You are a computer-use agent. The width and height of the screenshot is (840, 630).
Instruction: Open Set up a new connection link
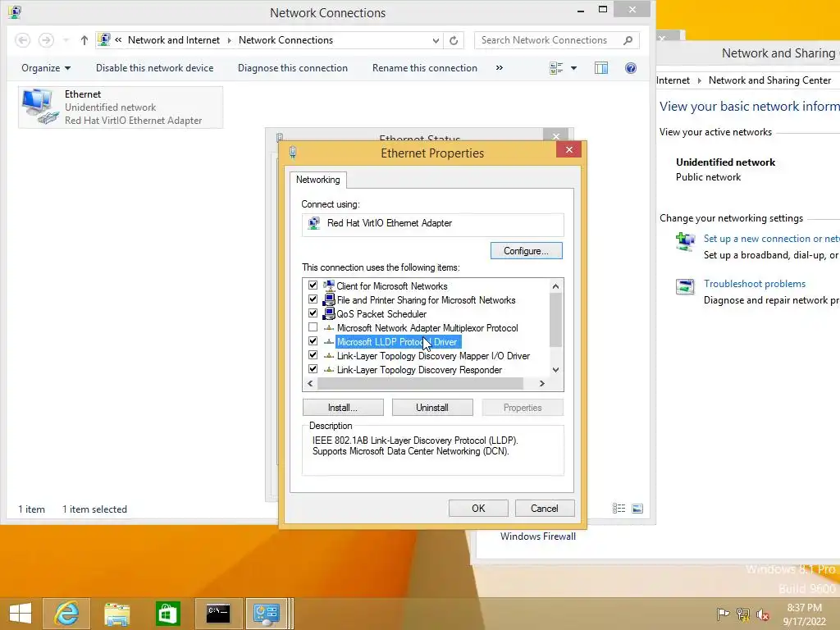(771, 239)
